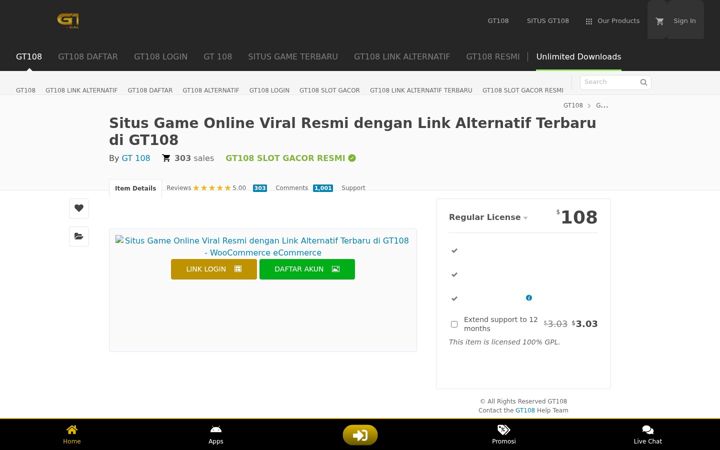Viewport: 720px width, 450px height.
Task: Select GT108 LOGIN in main navigation
Action: point(161,57)
